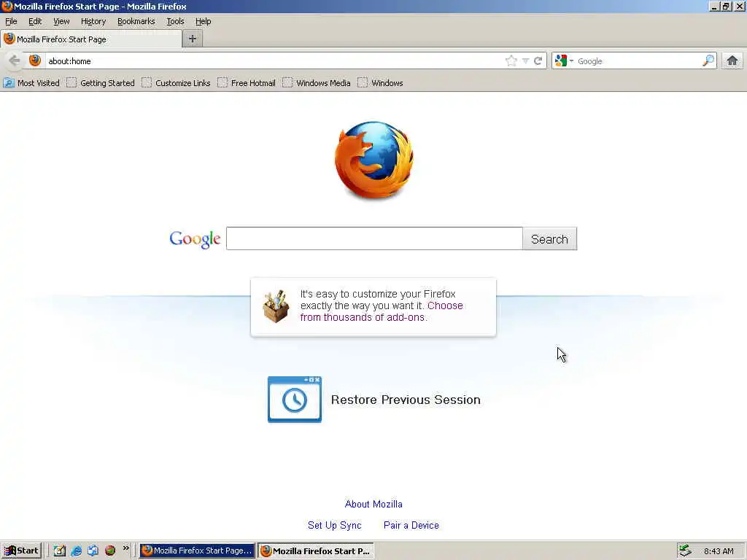Launch Outlook Express from quick launch
The image size is (747, 560).
click(93, 551)
